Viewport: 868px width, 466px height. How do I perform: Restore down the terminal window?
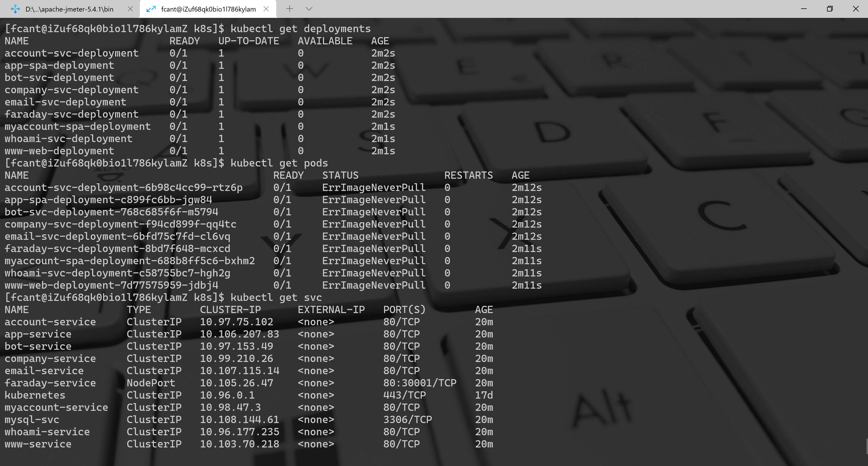pyautogui.click(x=830, y=9)
